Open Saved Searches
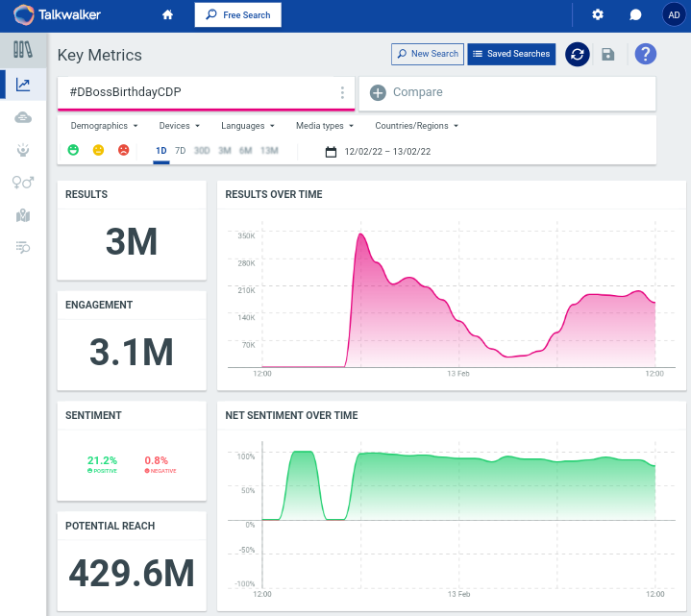 click(x=511, y=54)
